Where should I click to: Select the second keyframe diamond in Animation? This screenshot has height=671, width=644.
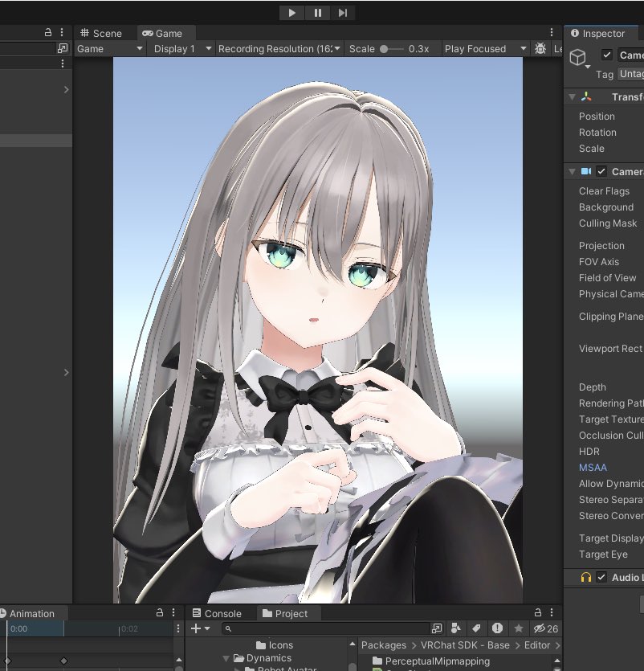click(x=63, y=661)
